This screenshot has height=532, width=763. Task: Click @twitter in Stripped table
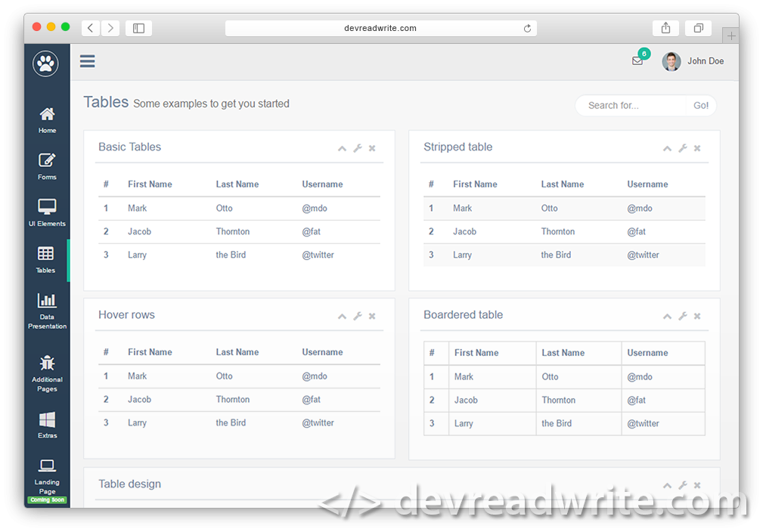(x=643, y=255)
